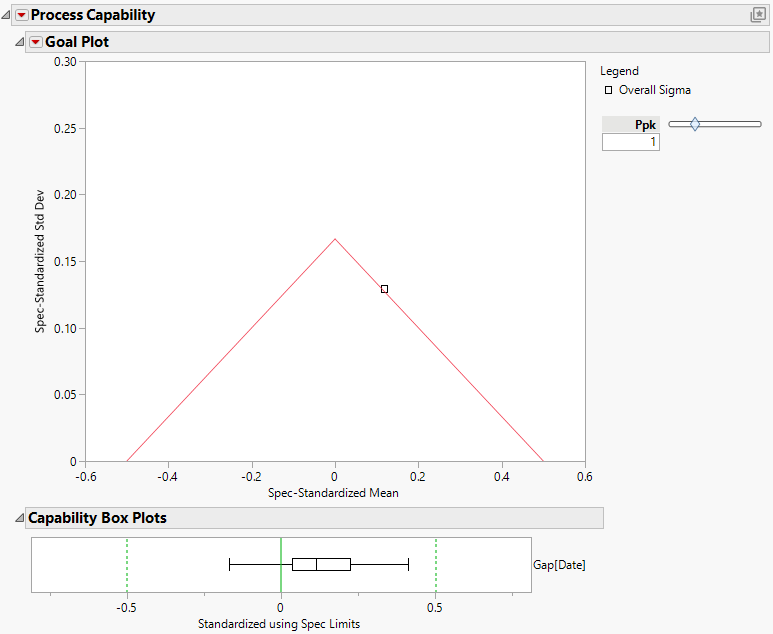Image resolution: width=773 pixels, height=634 pixels.
Task: Click the 0.15 y-axis tick label
Action: click(x=66, y=262)
